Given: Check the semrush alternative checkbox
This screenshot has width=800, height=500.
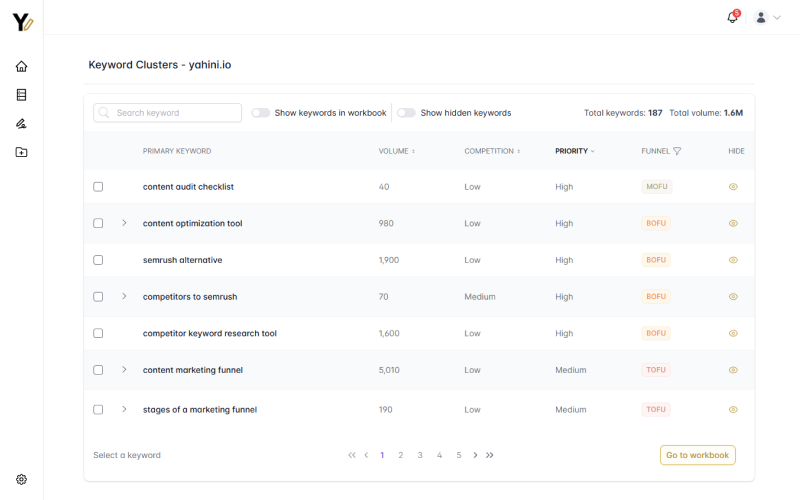Looking at the screenshot, I should (x=98, y=260).
